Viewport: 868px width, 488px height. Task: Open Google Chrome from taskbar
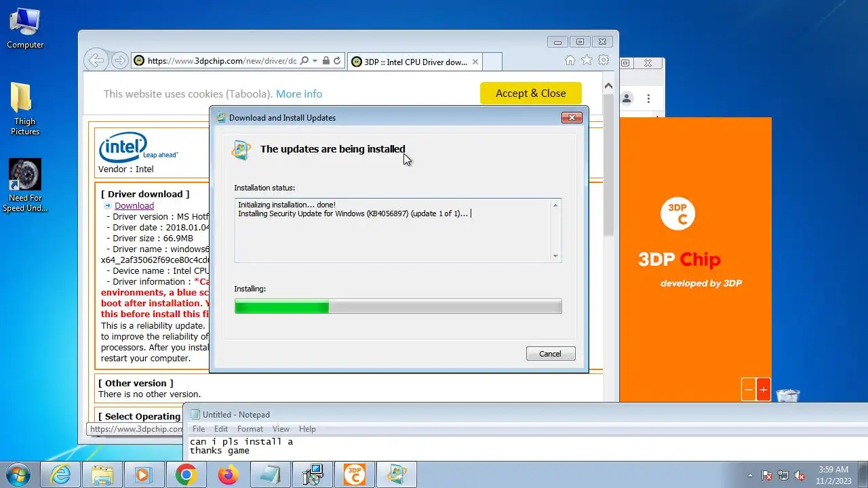click(x=186, y=474)
